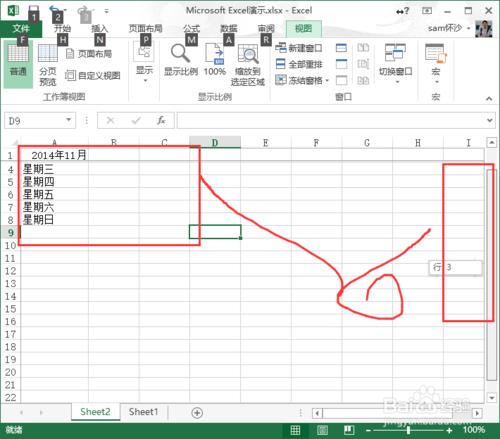Click the Split window icon
Viewport: 500px width, 439px height.
[x=341, y=48]
